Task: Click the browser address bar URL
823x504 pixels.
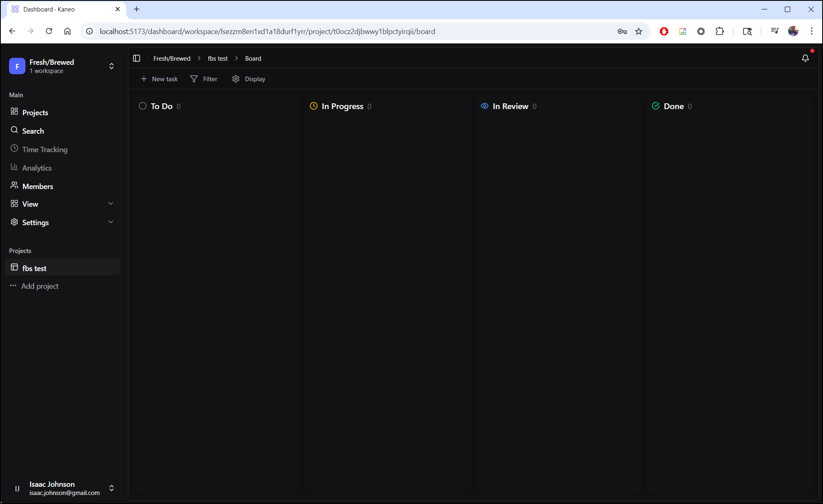Action: pos(267,31)
